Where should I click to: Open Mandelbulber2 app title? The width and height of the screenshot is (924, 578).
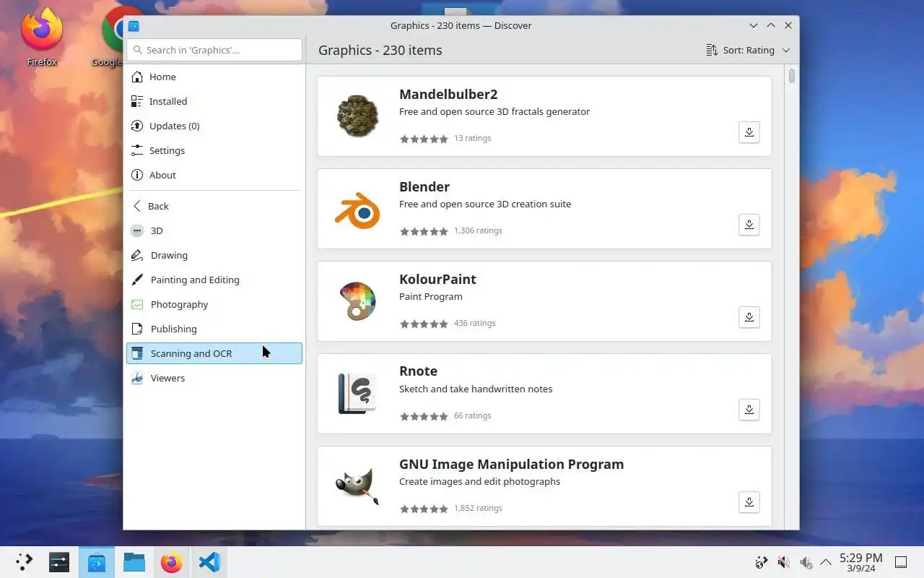point(448,94)
